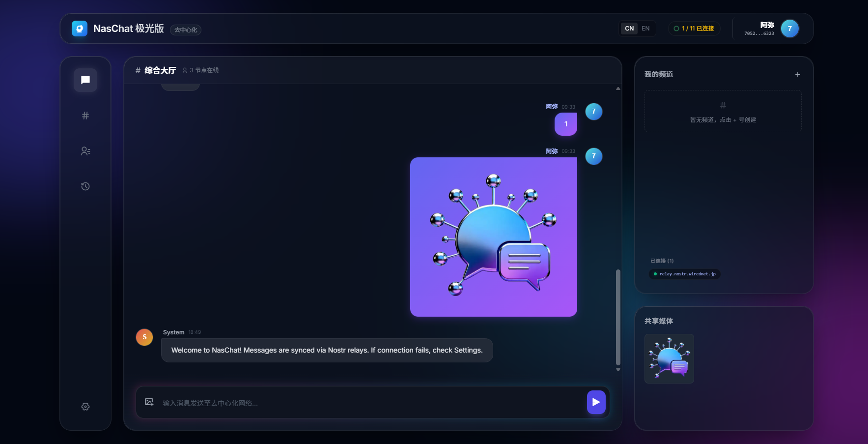Image resolution: width=868 pixels, height=444 pixels.
Task: Toggle the 1/11 已连接 connection status
Action: point(694,28)
